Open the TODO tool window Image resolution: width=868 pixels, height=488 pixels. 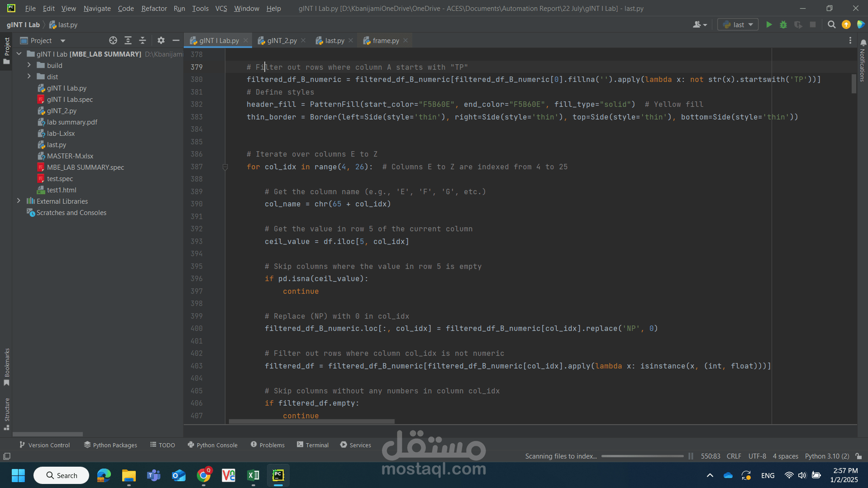162,445
